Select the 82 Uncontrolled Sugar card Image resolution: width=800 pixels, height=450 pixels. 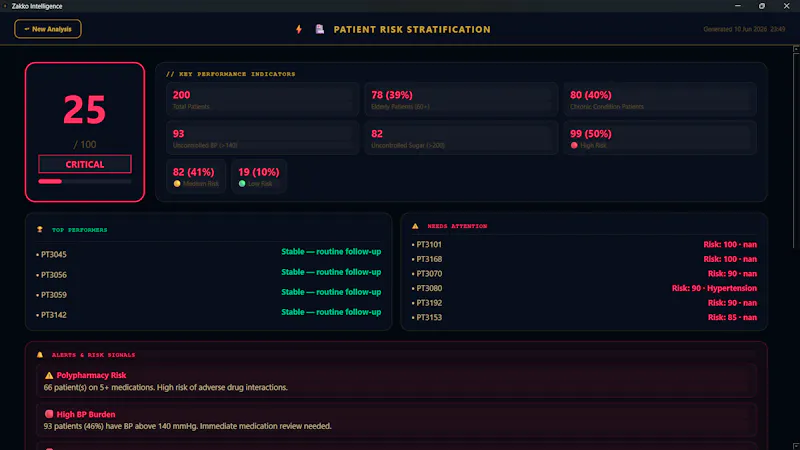[461, 138]
